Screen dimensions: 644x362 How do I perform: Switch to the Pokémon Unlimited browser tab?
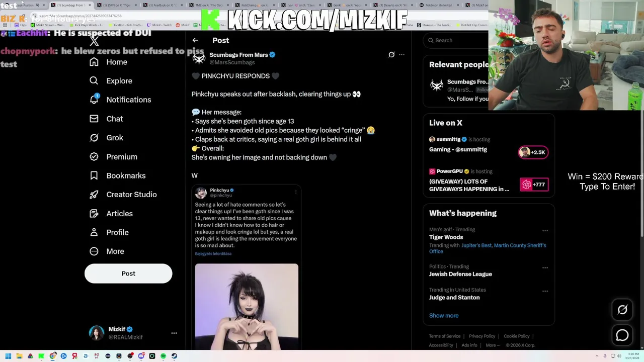[x=440, y=5]
